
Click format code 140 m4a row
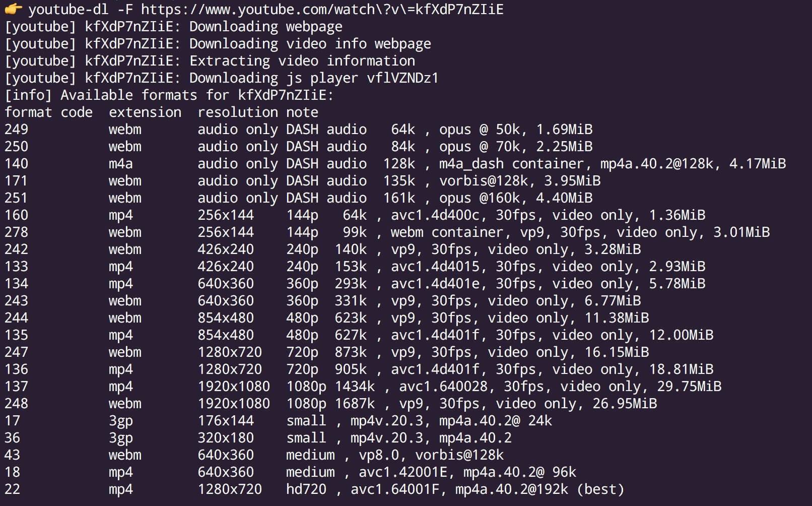[395, 164]
